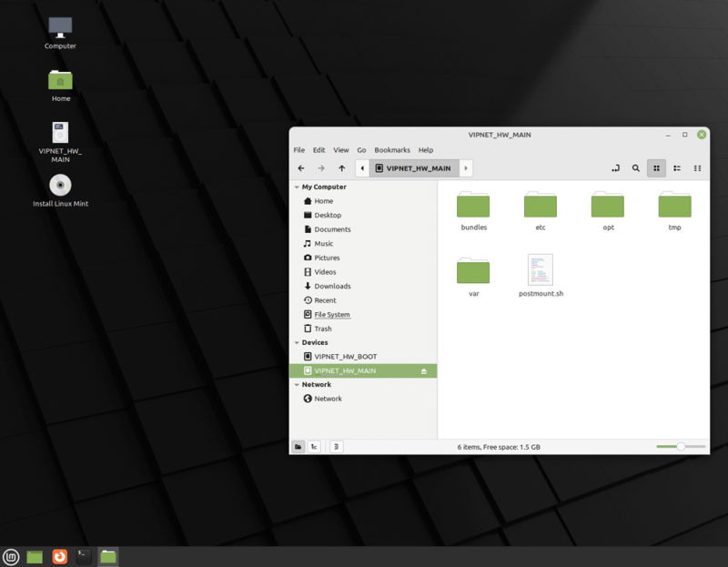Switch to icon view

pos(656,168)
